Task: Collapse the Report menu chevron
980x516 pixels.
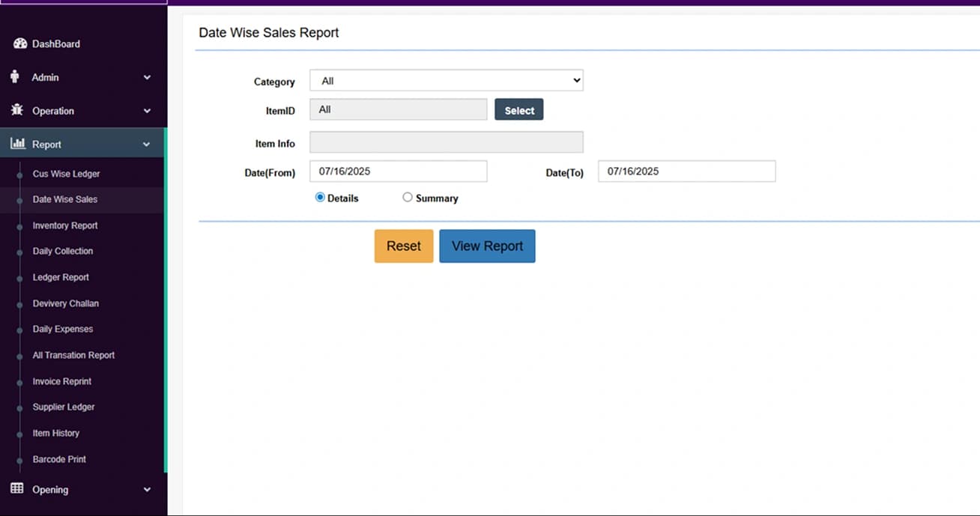Action: (147, 145)
